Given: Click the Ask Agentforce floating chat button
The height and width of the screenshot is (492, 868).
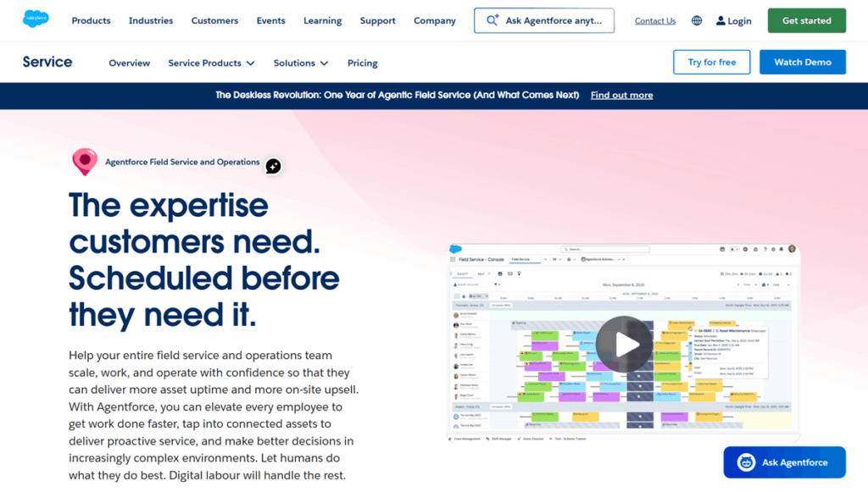Looking at the screenshot, I should 784,462.
